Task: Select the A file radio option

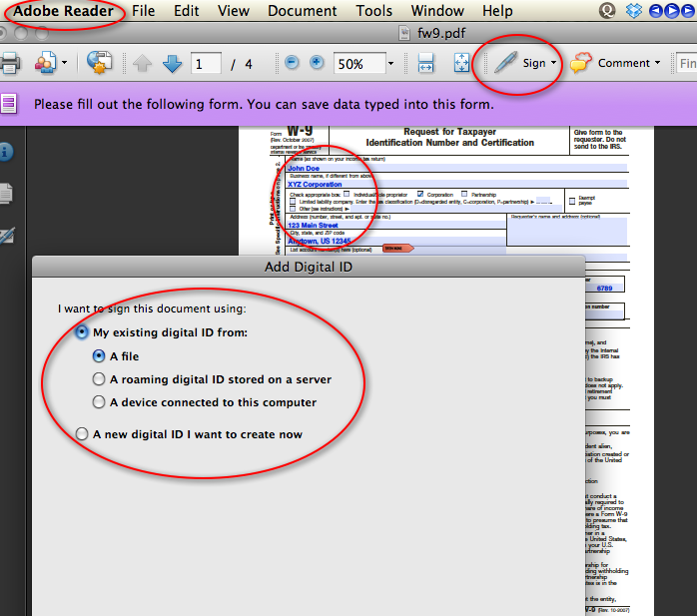Action: pyautogui.click(x=99, y=356)
